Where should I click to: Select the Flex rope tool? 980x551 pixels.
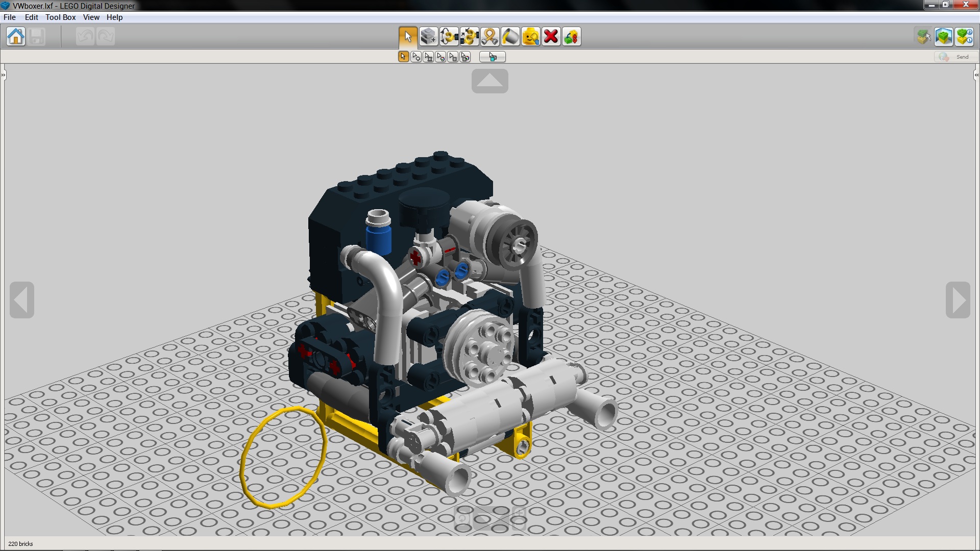coord(489,37)
